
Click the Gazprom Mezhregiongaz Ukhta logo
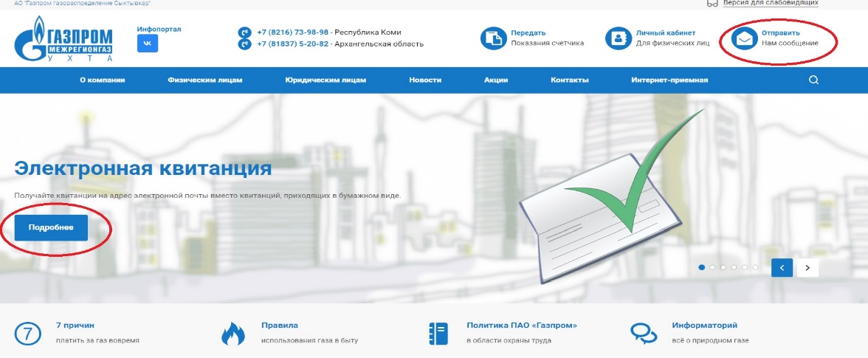pos(64,41)
